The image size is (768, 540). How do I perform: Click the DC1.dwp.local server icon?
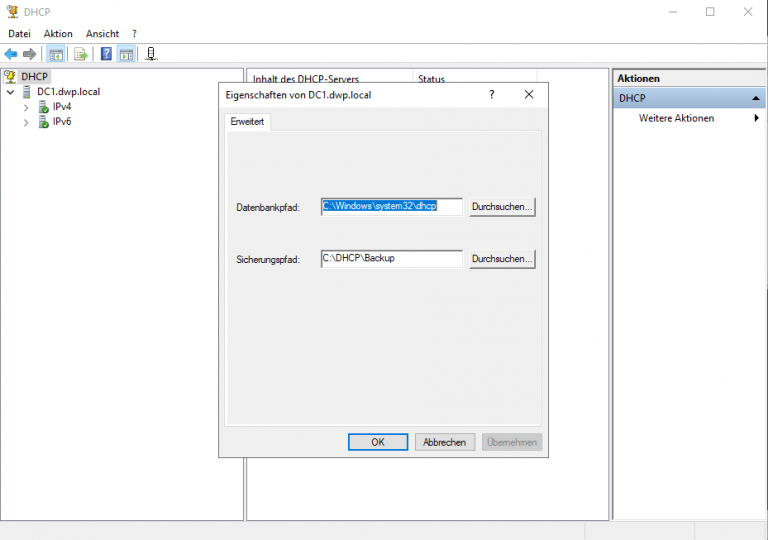(27, 92)
